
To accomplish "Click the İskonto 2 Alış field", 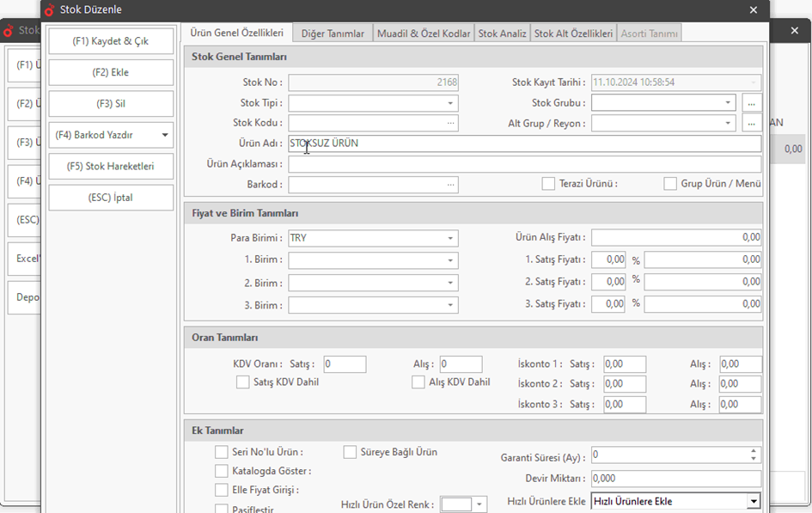I will [x=741, y=383].
